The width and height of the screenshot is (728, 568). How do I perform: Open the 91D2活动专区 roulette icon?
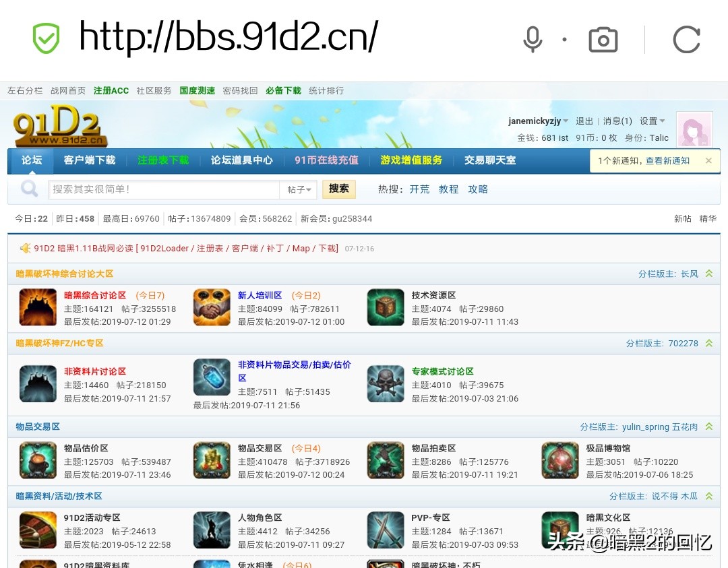[x=38, y=530]
